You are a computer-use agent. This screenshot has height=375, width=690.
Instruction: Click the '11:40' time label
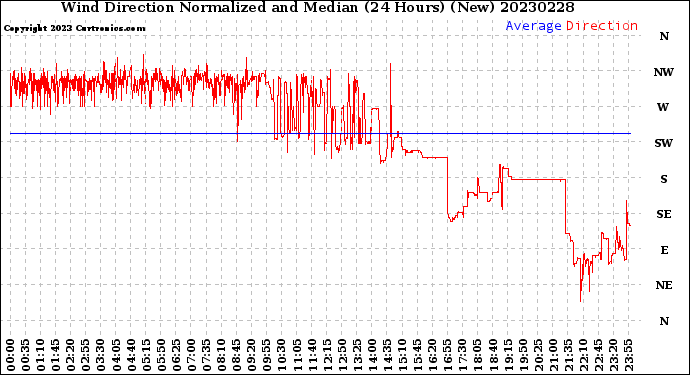coord(312,355)
